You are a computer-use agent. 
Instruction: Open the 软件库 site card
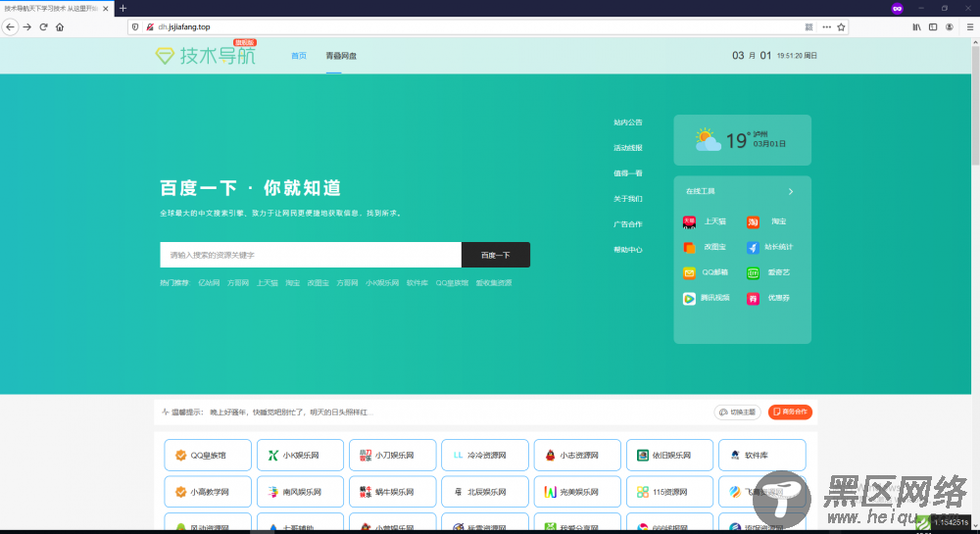pos(761,456)
